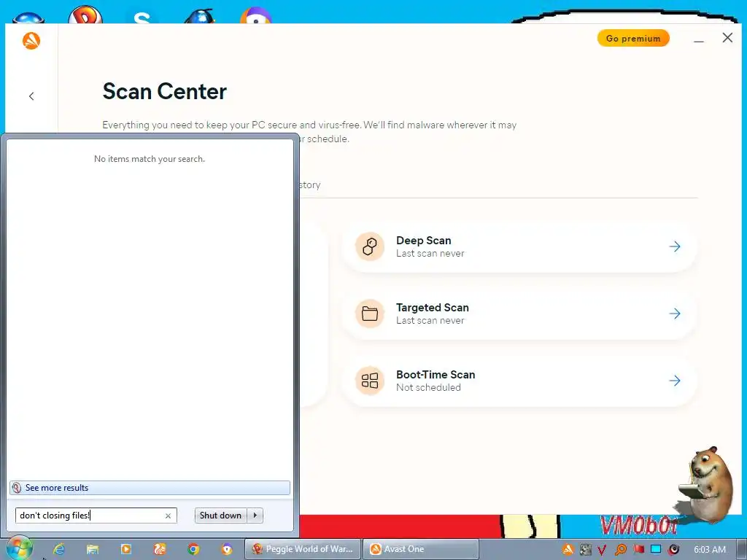747x560 pixels.
Task: Click the round speaker tray icon
Action: click(673, 550)
